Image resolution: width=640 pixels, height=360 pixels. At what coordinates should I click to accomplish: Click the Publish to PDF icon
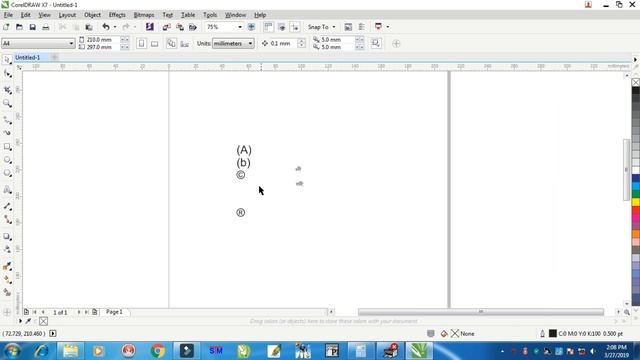click(193, 27)
